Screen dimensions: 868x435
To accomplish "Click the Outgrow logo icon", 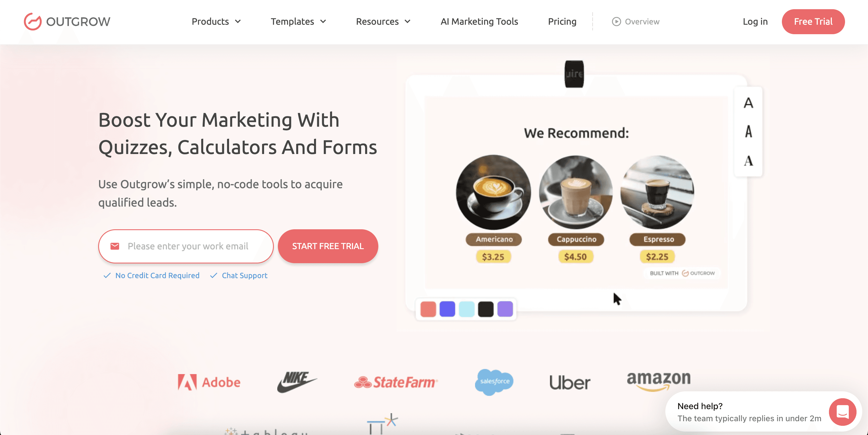I will tap(33, 22).
